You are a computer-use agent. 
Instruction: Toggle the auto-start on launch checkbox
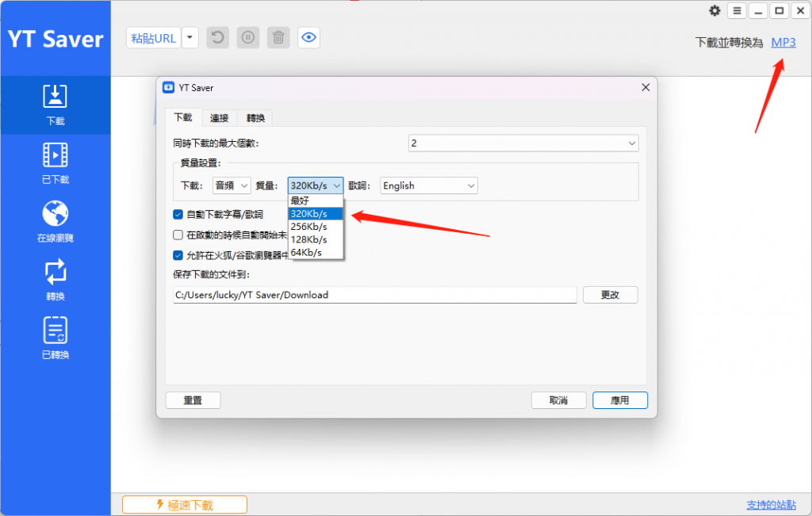(178, 235)
